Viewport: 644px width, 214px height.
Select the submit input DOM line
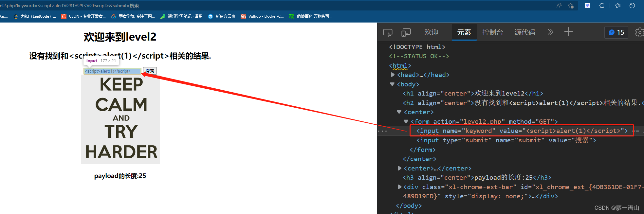tap(506, 140)
